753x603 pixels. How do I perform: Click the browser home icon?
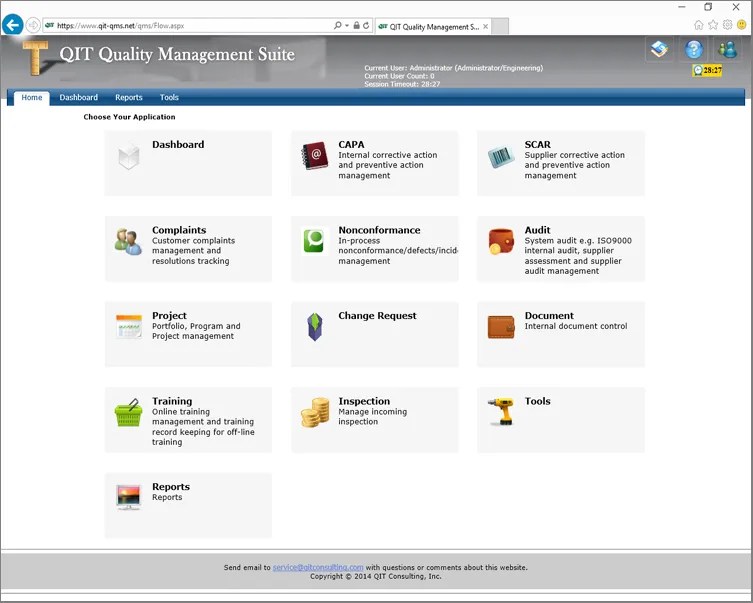click(699, 25)
